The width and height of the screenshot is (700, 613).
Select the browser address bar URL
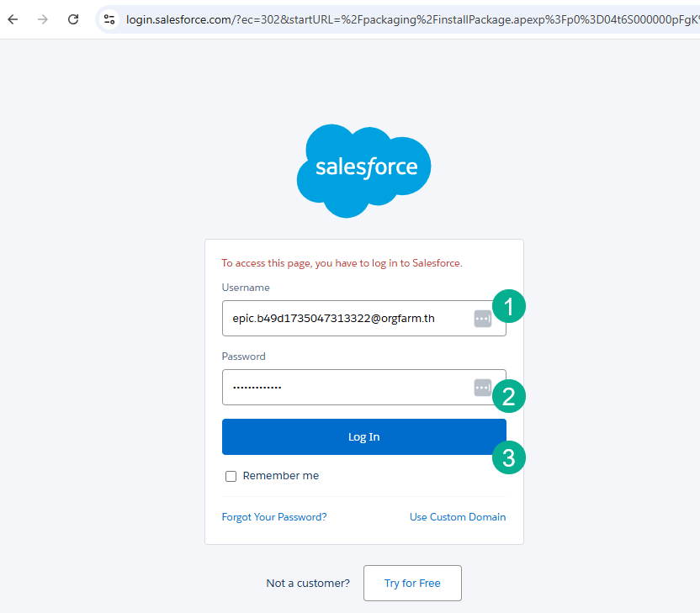coord(404,18)
